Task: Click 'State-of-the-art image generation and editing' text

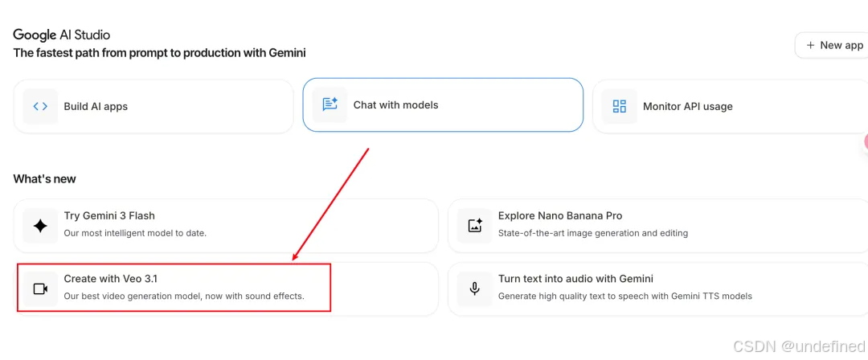Action: 593,233
